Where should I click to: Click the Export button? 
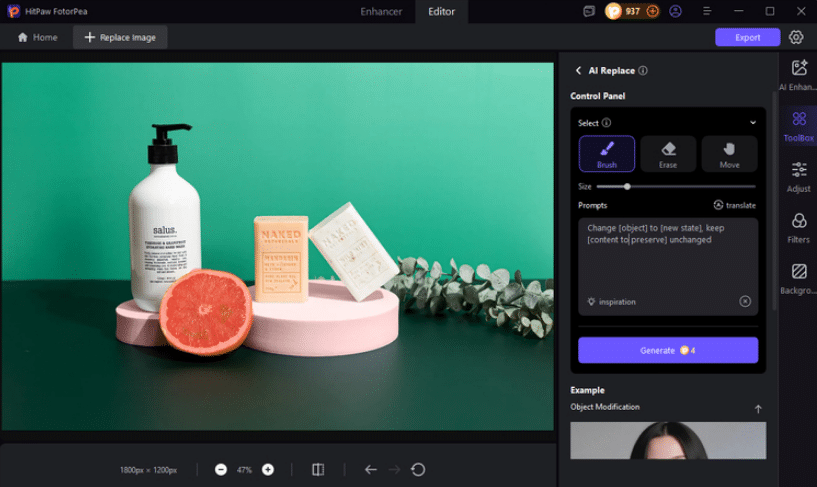coord(747,38)
